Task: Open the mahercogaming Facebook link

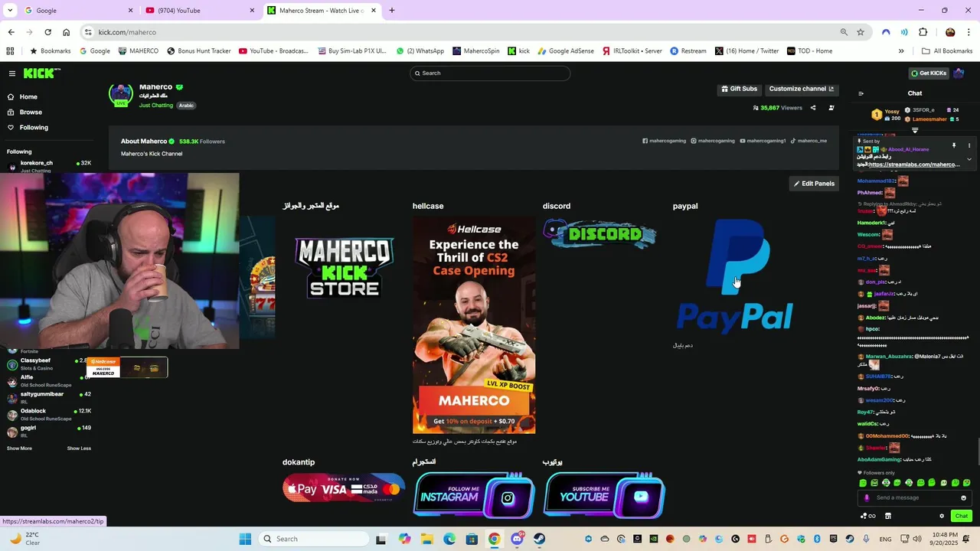Action: 664,141
